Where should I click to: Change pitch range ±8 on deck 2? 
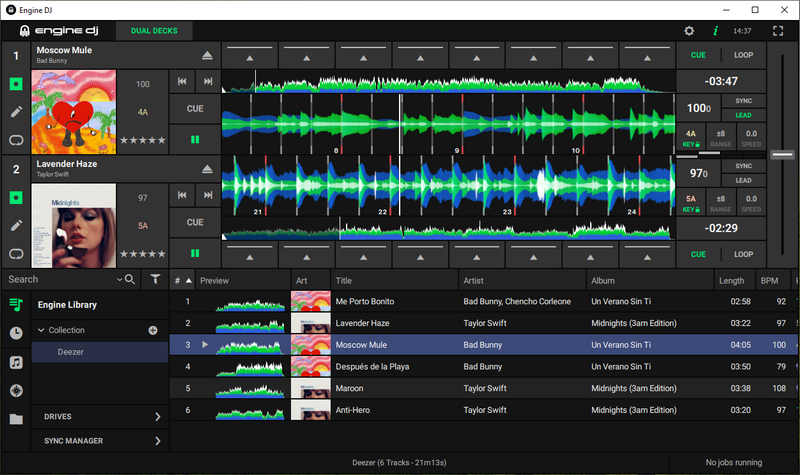[x=720, y=203]
